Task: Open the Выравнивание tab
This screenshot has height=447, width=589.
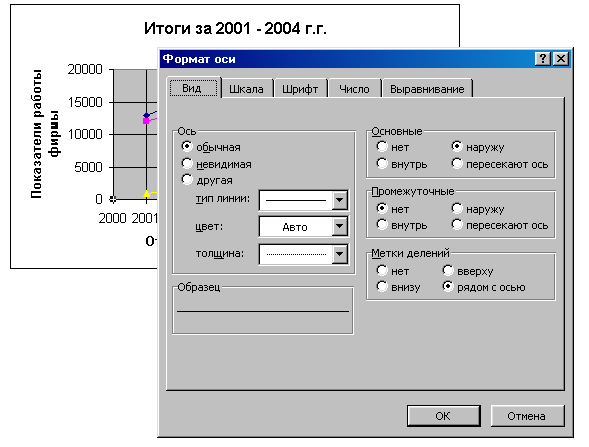Action: coord(427,89)
